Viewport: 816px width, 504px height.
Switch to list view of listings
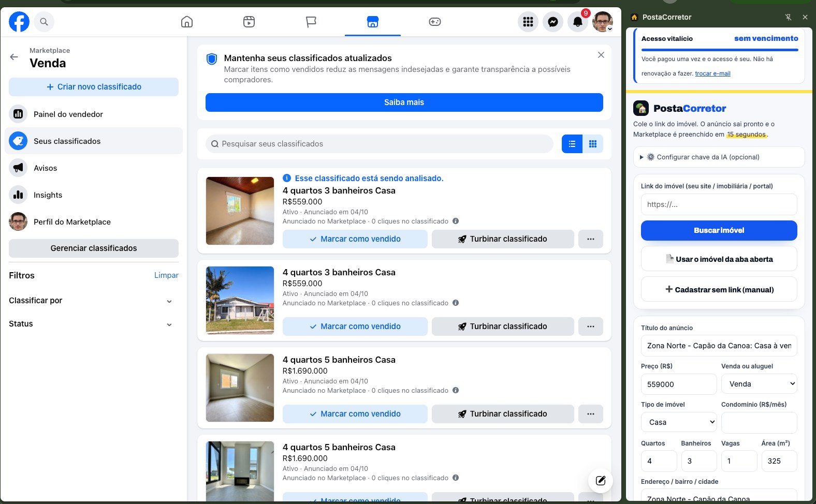572,144
